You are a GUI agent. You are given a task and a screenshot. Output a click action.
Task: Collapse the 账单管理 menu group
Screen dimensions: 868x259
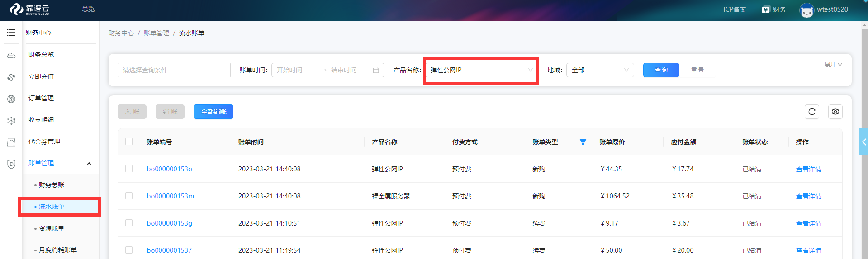point(89,164)
